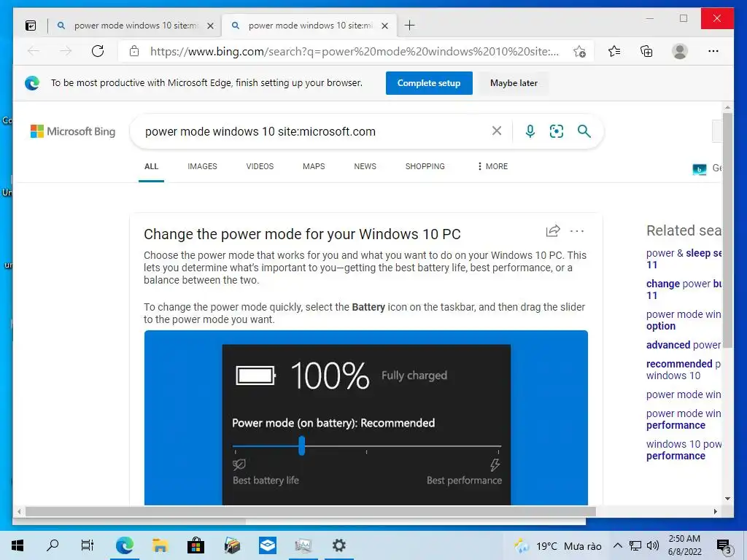The image size is (747, 560).
Task: Open the monitor chart taskbar app
Action: coord(303,545)
